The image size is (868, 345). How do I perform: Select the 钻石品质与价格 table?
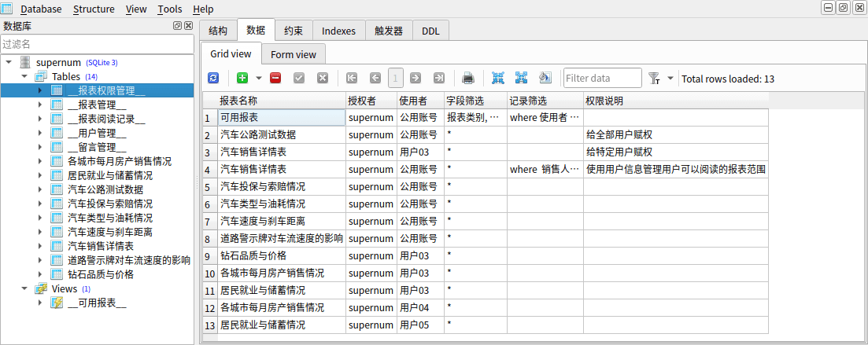[x=101, y=274]
